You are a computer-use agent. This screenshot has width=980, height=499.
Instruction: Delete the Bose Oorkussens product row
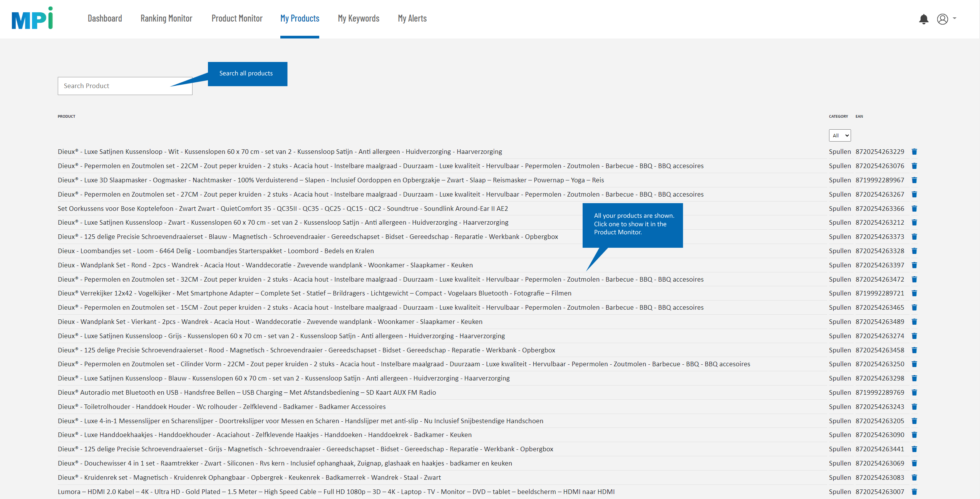(914, 209)
